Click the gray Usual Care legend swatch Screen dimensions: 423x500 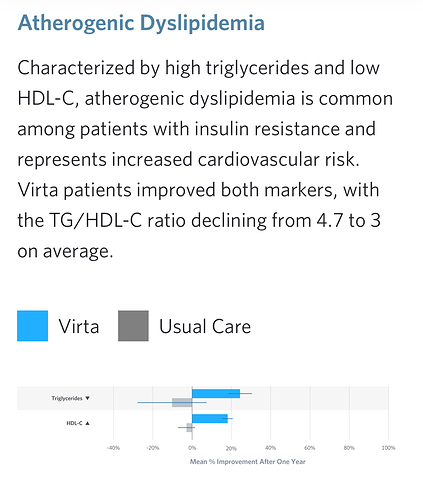point(133,326)
